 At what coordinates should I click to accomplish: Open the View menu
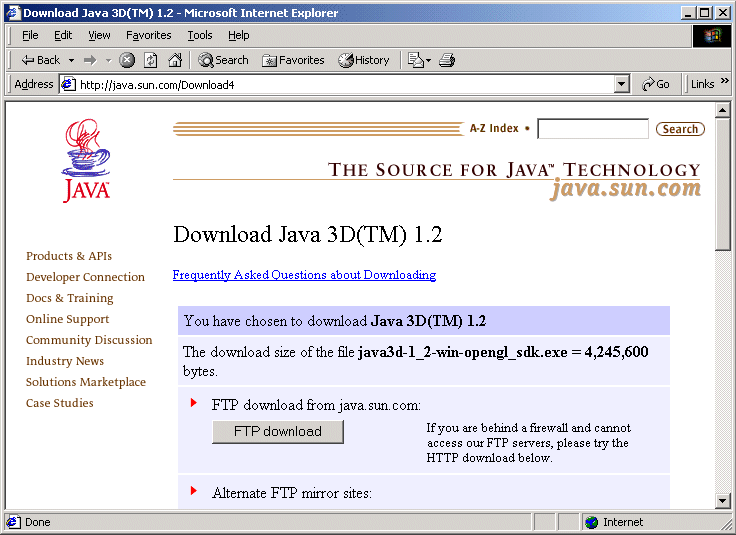tap(99, 35)
